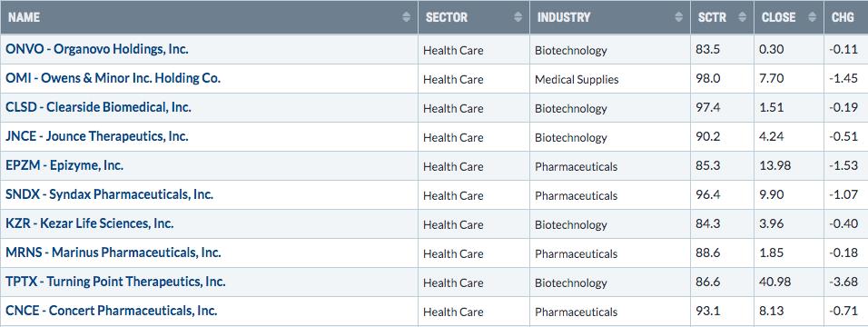The image size is (868, 327).
Task: Select the NAME header label
Action: (24, 17)
